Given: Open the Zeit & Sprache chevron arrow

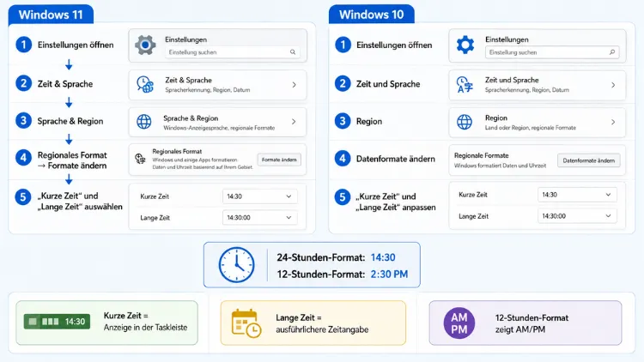Looking at the screenshot, I should [294, 85].
